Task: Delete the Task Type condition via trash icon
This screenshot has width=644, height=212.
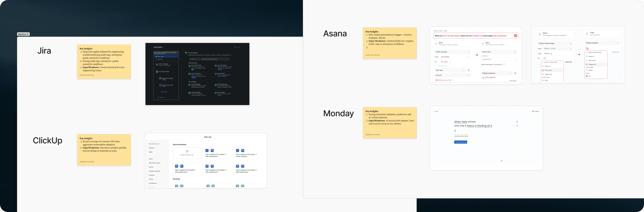Action: coord(469,70)
